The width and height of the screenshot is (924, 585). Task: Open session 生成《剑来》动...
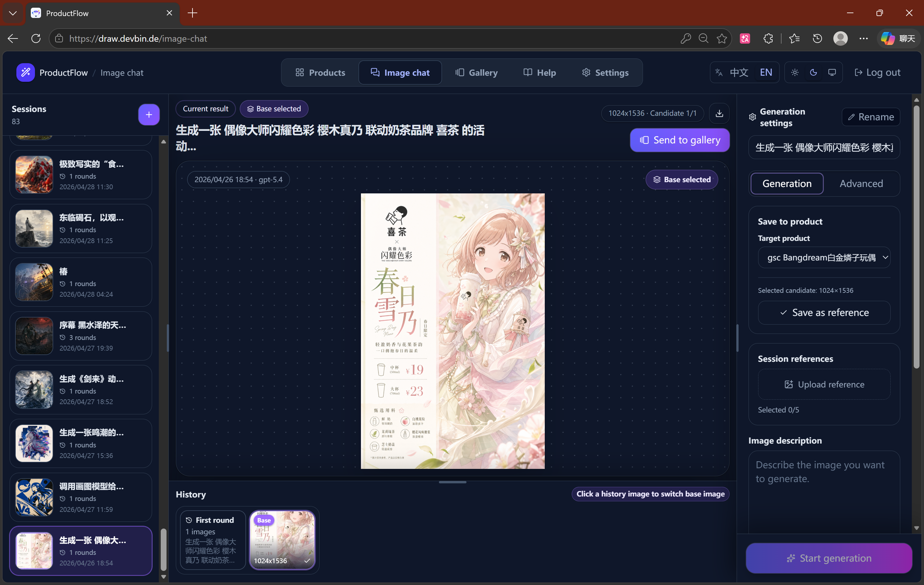81,390
